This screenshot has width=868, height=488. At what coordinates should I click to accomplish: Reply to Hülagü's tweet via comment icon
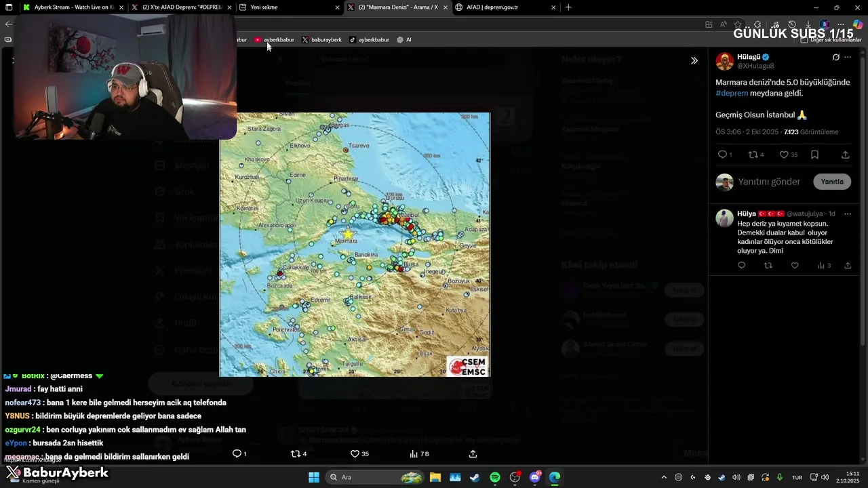point(722,155)
